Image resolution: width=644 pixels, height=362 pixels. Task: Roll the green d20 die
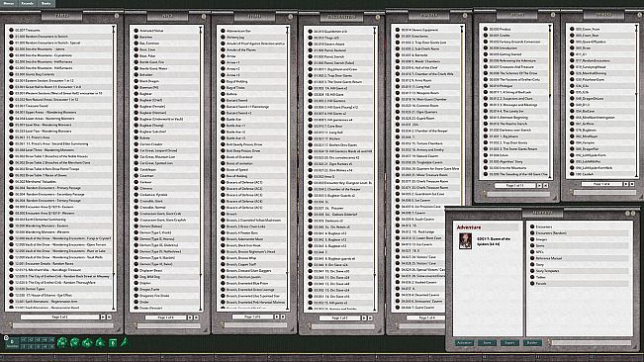(62, 342)
